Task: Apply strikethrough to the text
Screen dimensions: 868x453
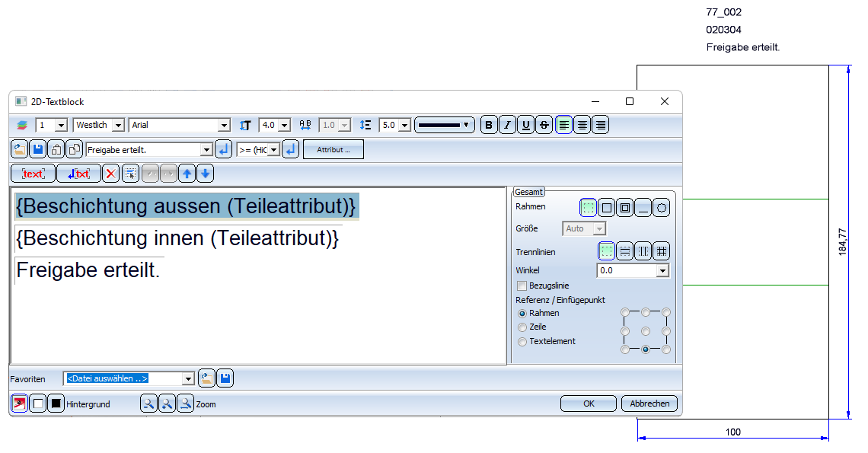Action: click(544, 126)
